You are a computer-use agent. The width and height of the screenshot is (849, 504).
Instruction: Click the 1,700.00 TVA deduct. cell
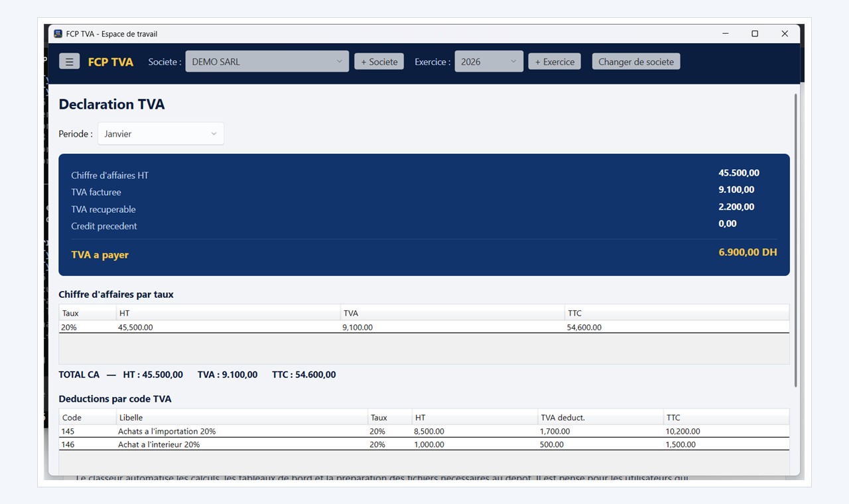[600, 431]
